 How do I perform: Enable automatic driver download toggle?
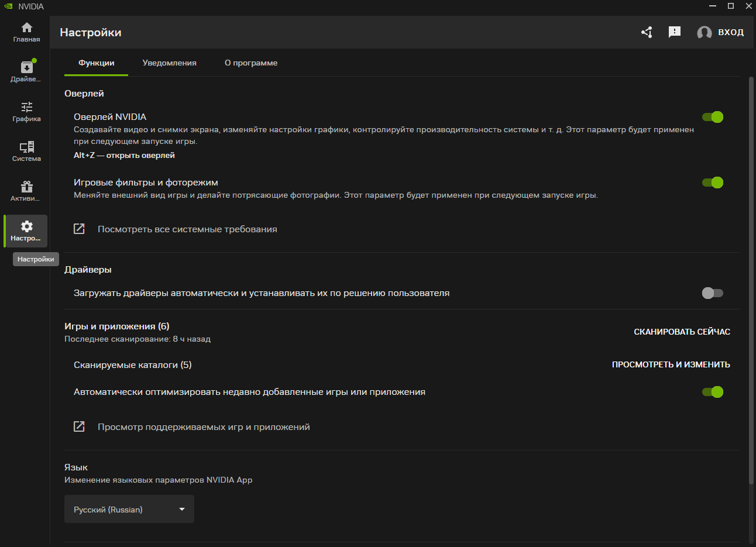click(x=713, y=293)
